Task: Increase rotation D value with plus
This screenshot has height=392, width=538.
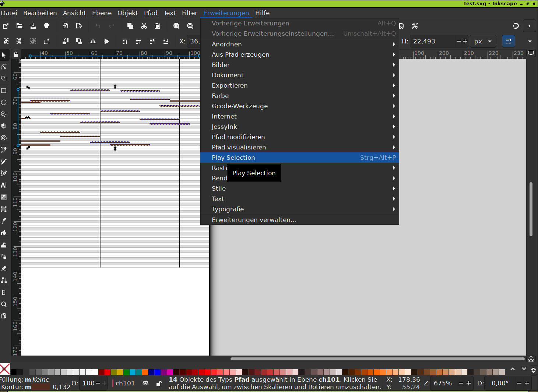Action: coord(527,383)
